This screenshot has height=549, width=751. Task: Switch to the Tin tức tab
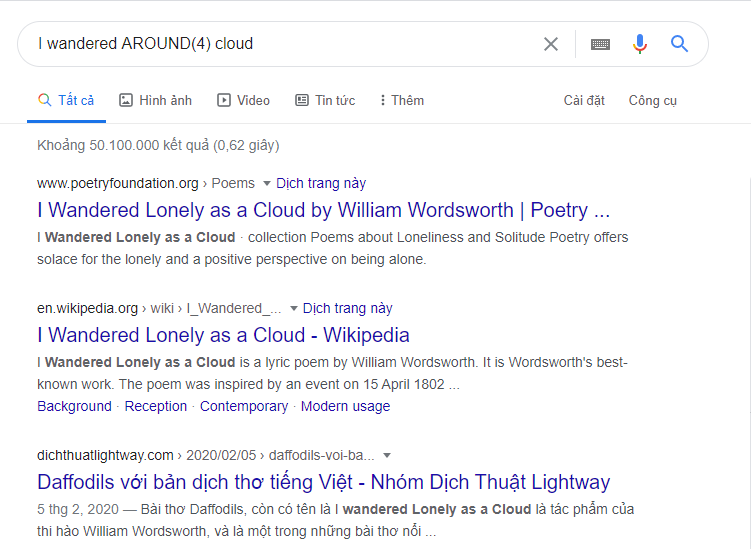(x=325, y=101)
